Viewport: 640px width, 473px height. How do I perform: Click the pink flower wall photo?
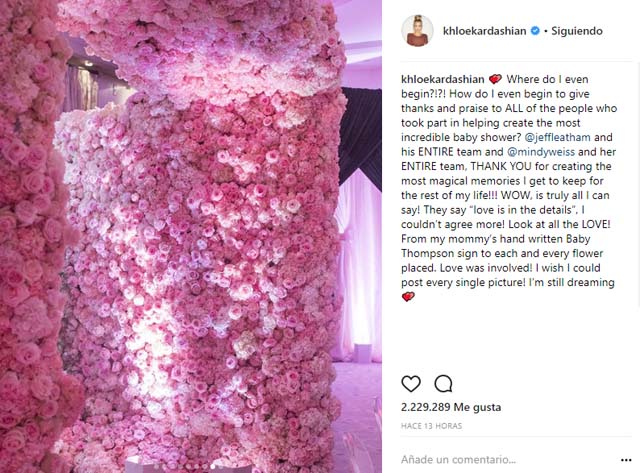[x=191, y=236]
